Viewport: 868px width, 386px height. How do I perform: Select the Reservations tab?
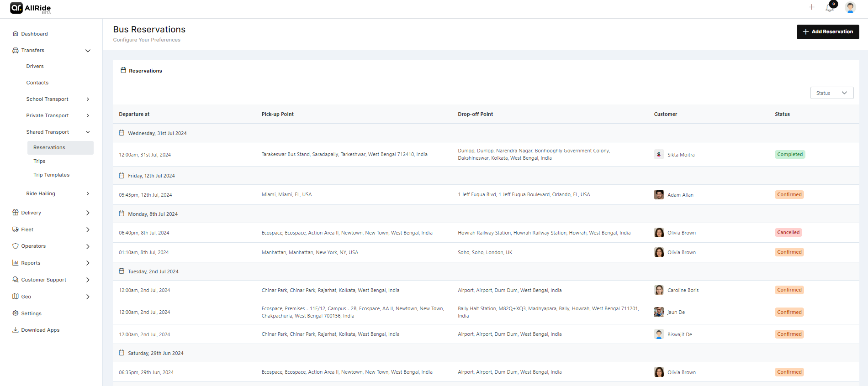click(x=142, y=71)
